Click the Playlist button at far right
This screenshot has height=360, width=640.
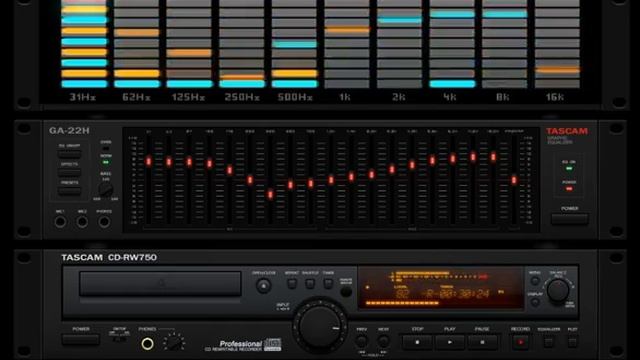pos(572,341)
